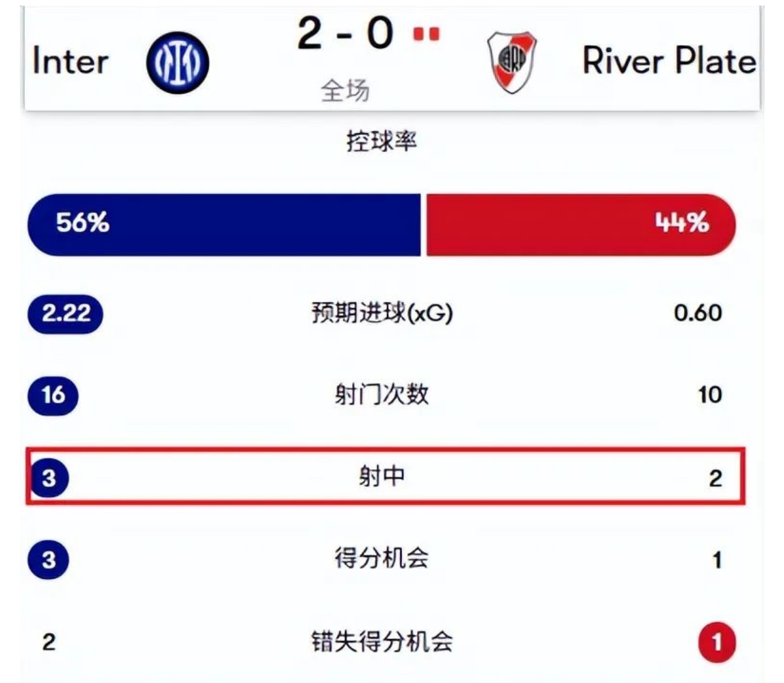Click the 得分机会 stat label
Viewport: 784px width, 683px height.
(x=381, y=558)
